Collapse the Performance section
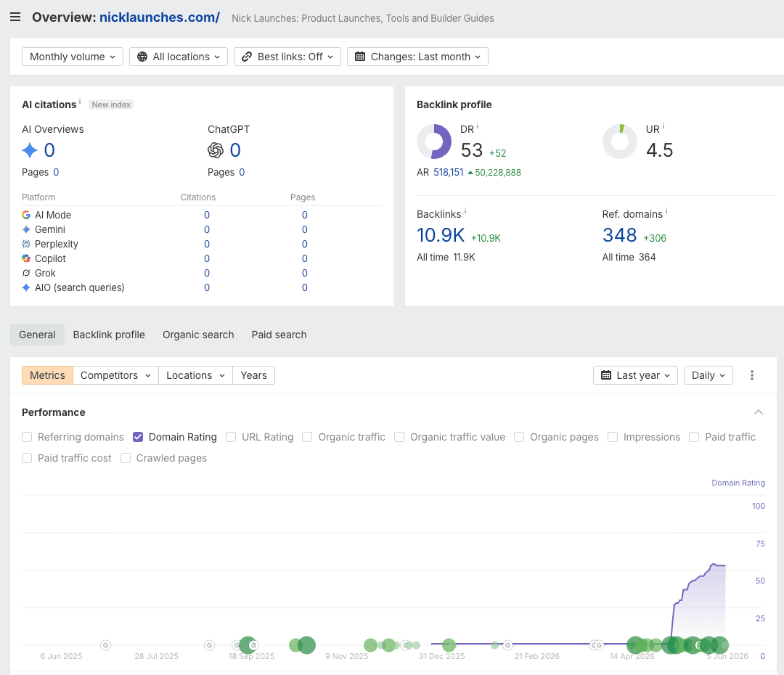784x675 pixels. coord(759,412)
